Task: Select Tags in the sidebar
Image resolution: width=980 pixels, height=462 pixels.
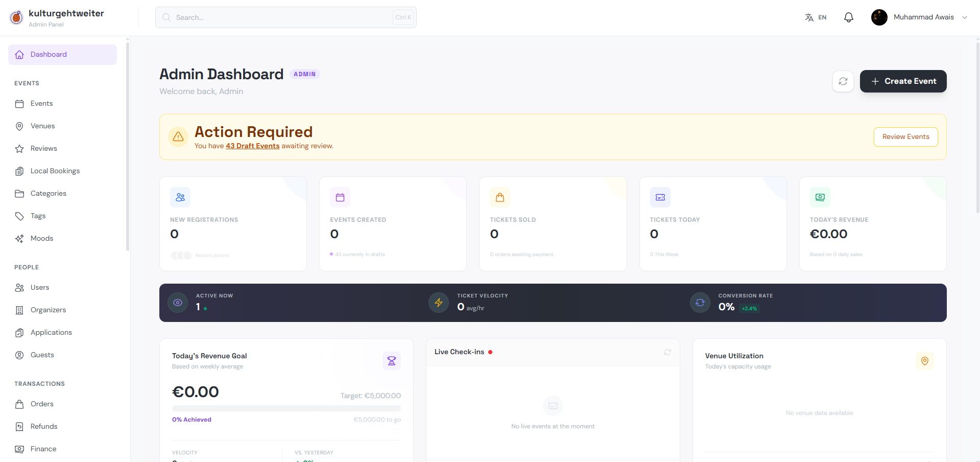Action: pyautogui.click(x=62, y=216)
